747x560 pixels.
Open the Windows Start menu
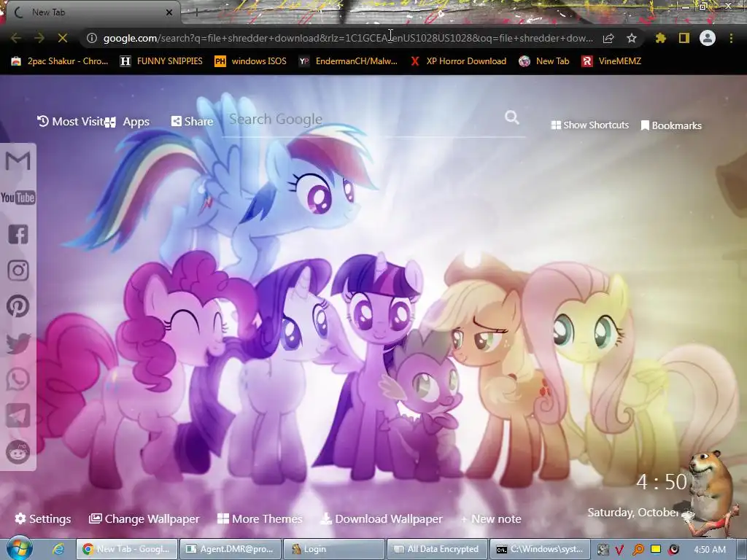point(19,548)
